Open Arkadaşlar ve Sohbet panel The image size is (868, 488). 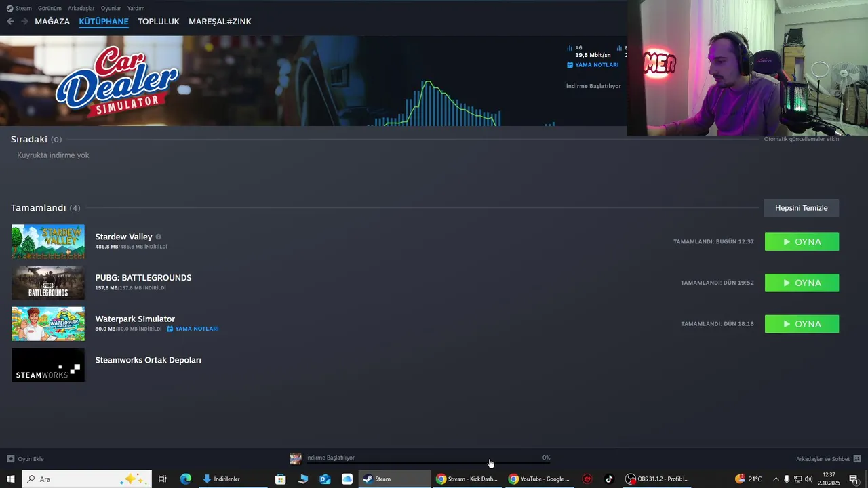828,459
